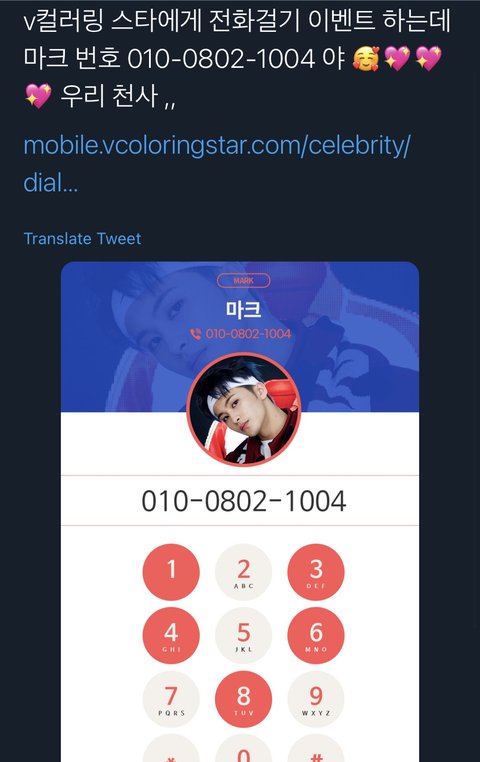
Task: Open the mobile.vcoloringstar.com link
Action: coord(217,164)
